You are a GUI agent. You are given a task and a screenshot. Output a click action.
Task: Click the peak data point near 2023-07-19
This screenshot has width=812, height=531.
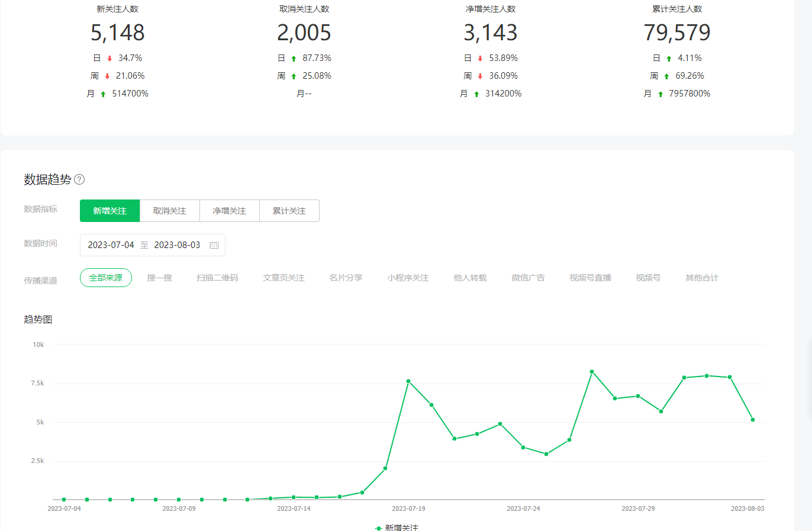pos(408,381)
